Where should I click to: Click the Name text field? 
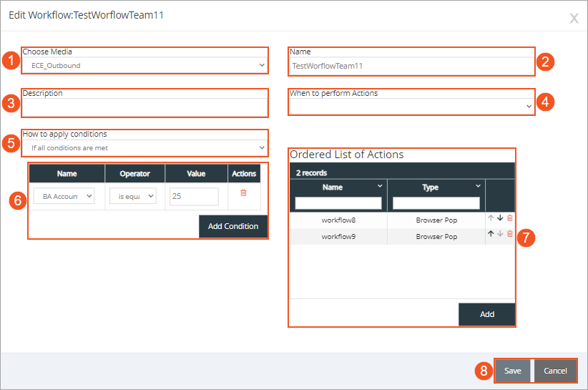(411, 66)
